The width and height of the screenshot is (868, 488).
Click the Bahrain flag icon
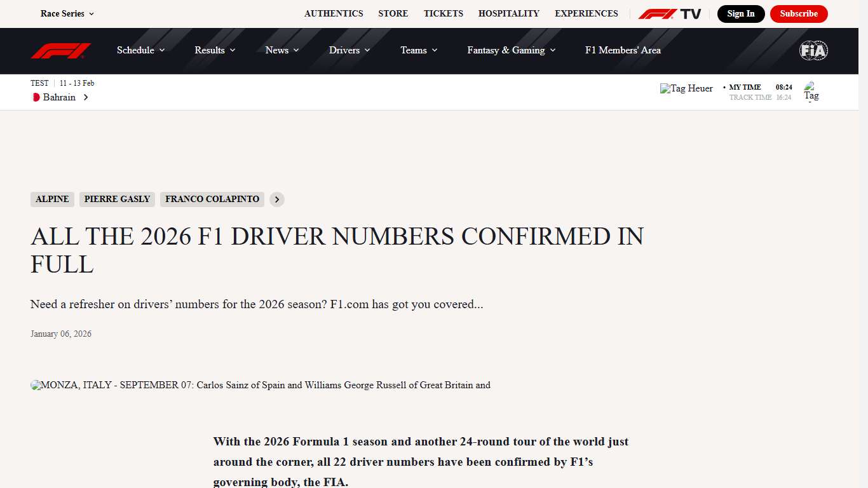(x=36, y=97)
